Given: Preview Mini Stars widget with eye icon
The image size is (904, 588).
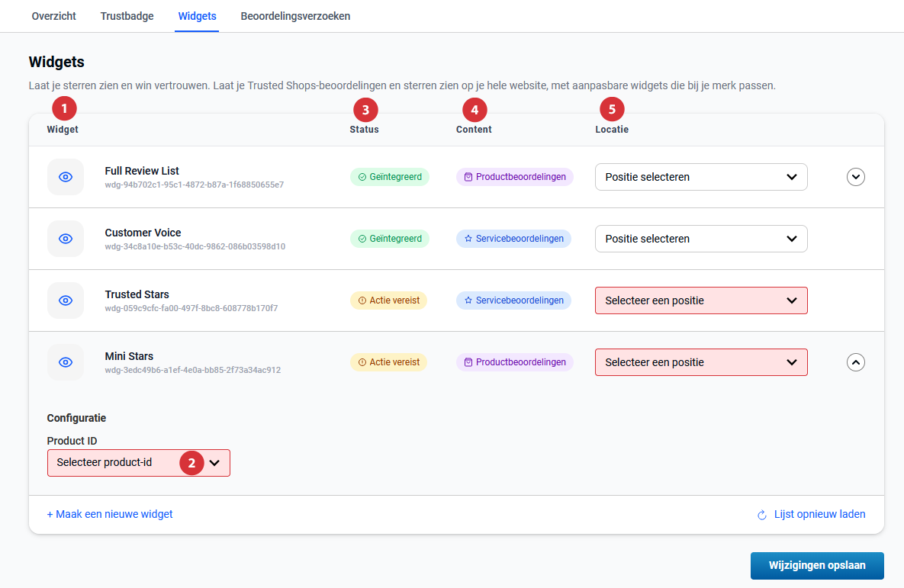Looking at the screenshot, I should point(66,362).
